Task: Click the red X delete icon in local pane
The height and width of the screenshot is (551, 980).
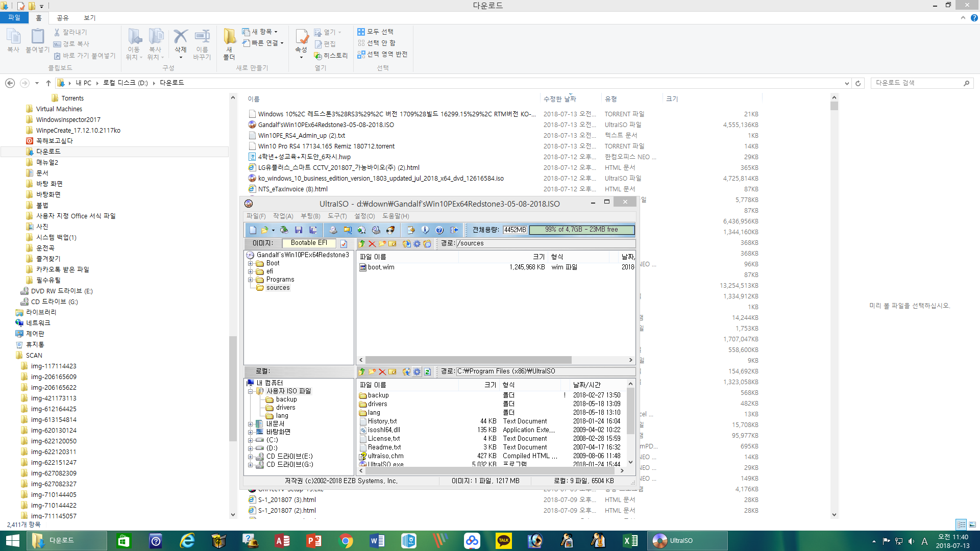Action: click(x=382, y=372)
